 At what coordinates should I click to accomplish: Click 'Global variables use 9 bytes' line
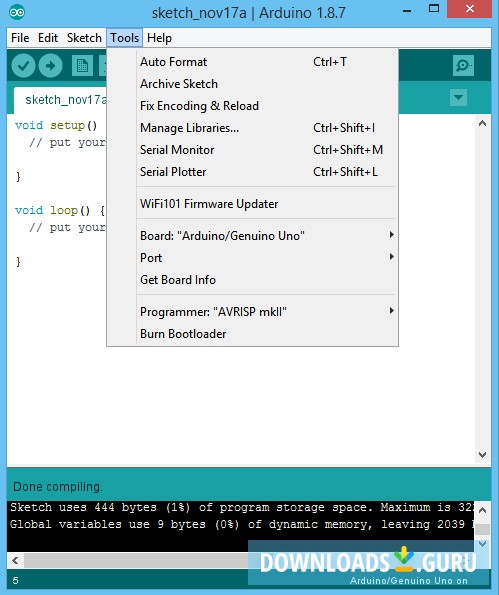click(x=242, y=524)
